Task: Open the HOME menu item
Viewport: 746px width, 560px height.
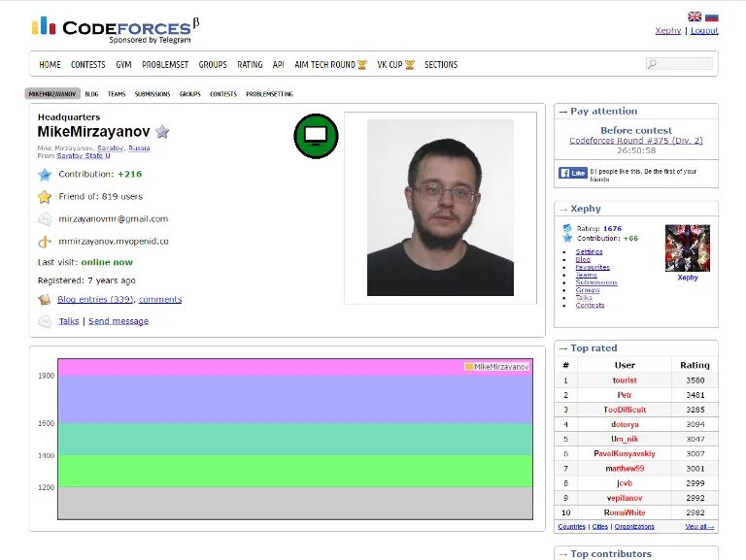Action: pyautogui.click(x=50, y=65)
